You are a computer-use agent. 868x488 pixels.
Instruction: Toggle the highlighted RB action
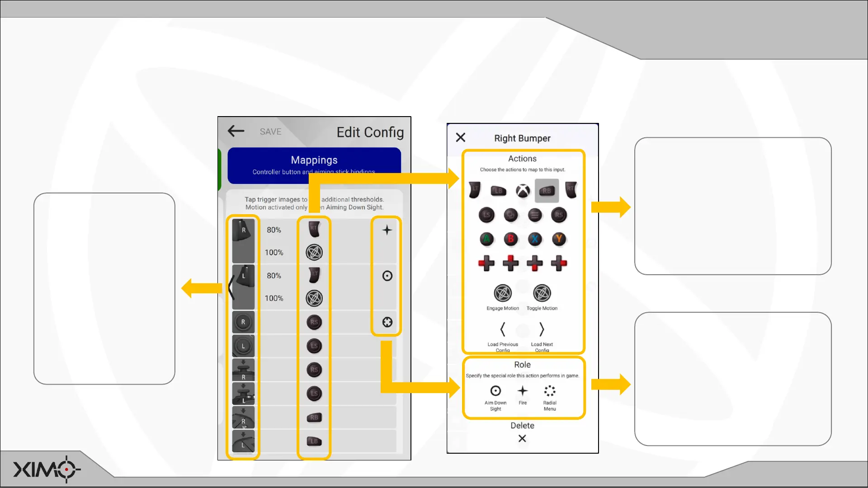tap(547, 191)
